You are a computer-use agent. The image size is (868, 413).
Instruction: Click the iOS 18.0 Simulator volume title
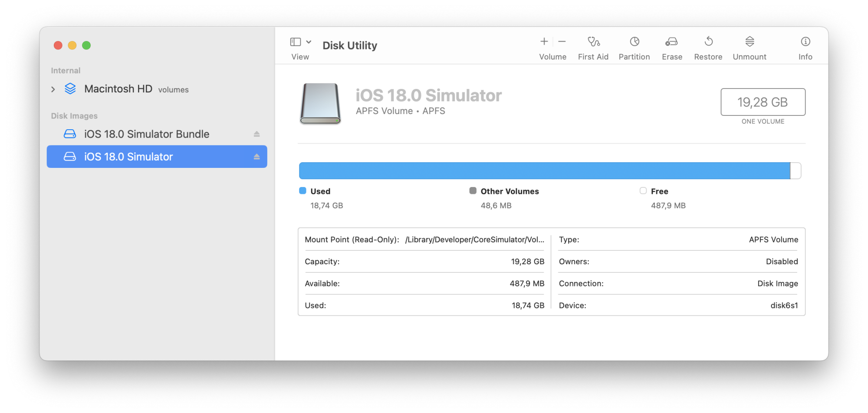pyautogui.click(x=429, y=95)
